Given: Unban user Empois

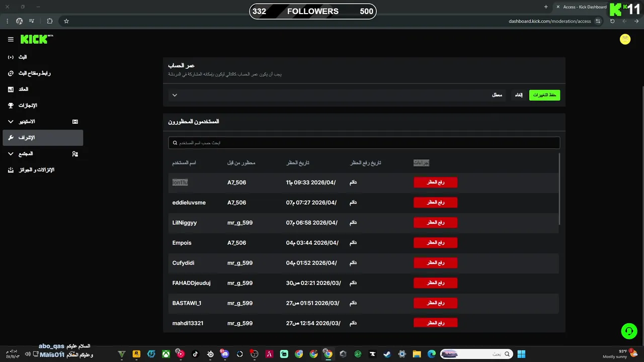Looking at the screenshot, I should [x=435, y=243].
